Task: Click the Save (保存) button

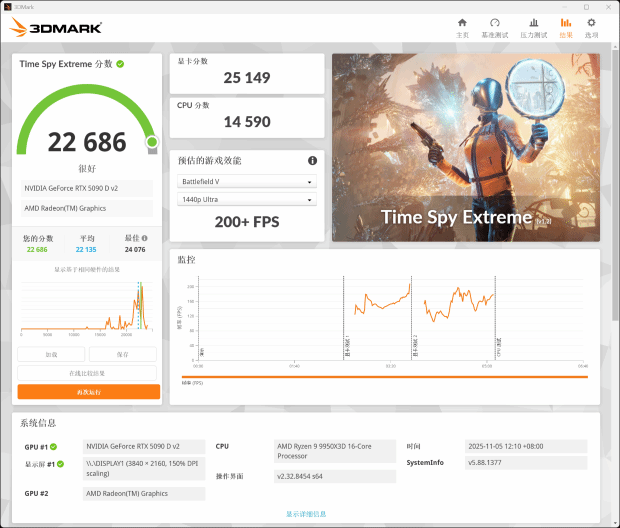Action: pos(123,354)
